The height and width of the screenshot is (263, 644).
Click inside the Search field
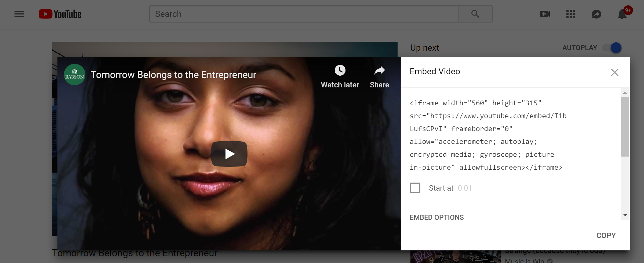[304, 14]
